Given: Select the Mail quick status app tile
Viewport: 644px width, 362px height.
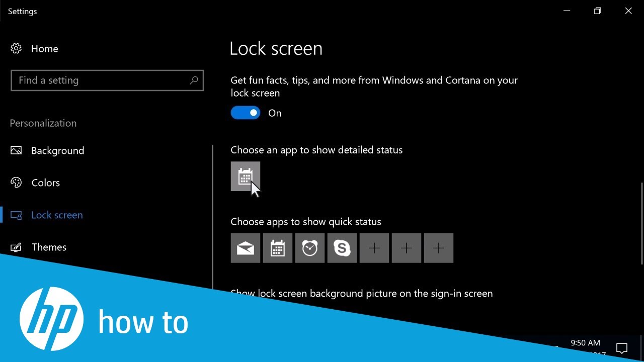Looking at the screenshot, I should pos(245,248).
